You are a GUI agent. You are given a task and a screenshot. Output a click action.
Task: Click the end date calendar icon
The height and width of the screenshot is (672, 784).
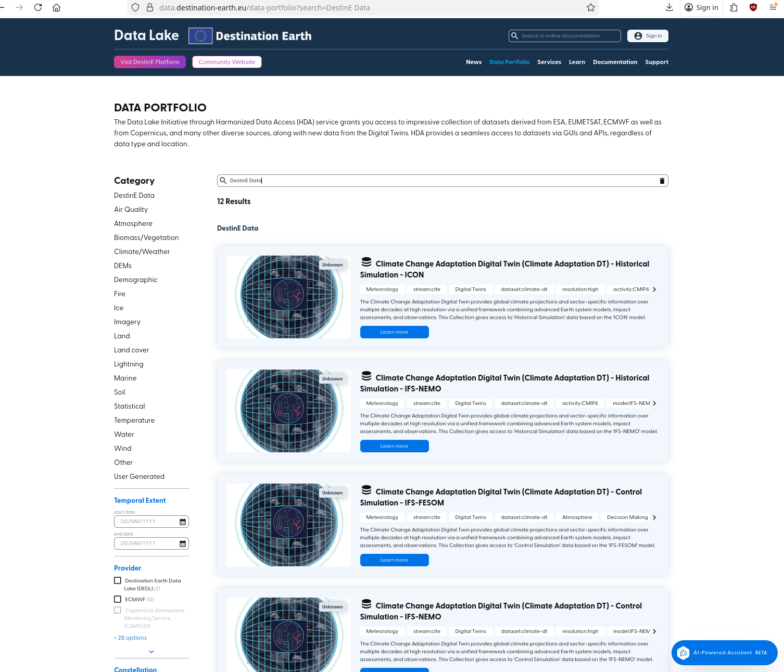[183, 543]
